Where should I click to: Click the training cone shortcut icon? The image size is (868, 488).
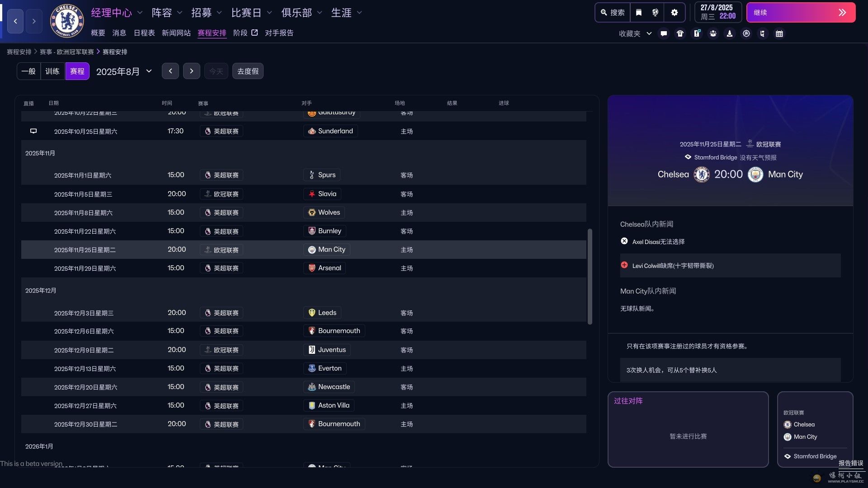coord(729,33)
